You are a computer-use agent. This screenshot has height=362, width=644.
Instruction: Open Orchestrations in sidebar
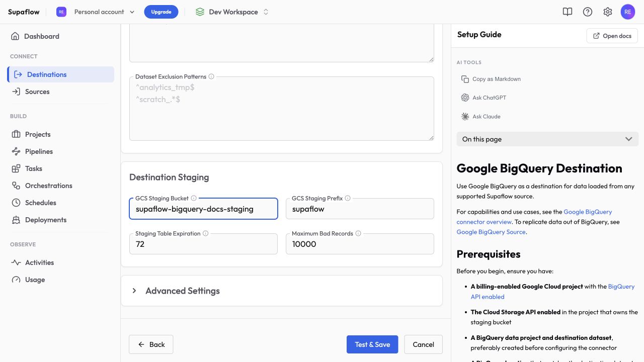click(60, 186)
